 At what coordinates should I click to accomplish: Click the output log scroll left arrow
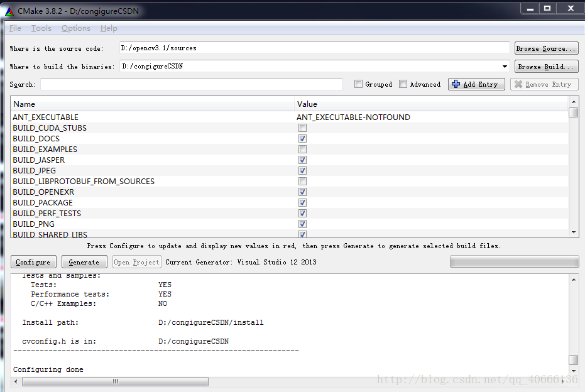click(16, 381)
